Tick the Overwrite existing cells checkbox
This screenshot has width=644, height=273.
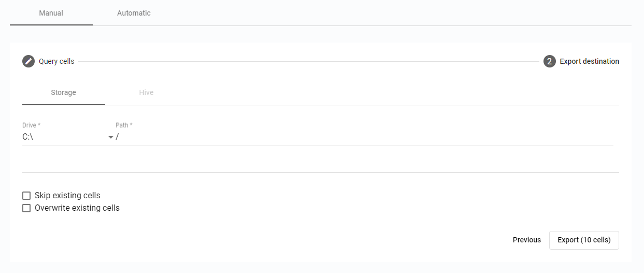click(x=26, y=208)
